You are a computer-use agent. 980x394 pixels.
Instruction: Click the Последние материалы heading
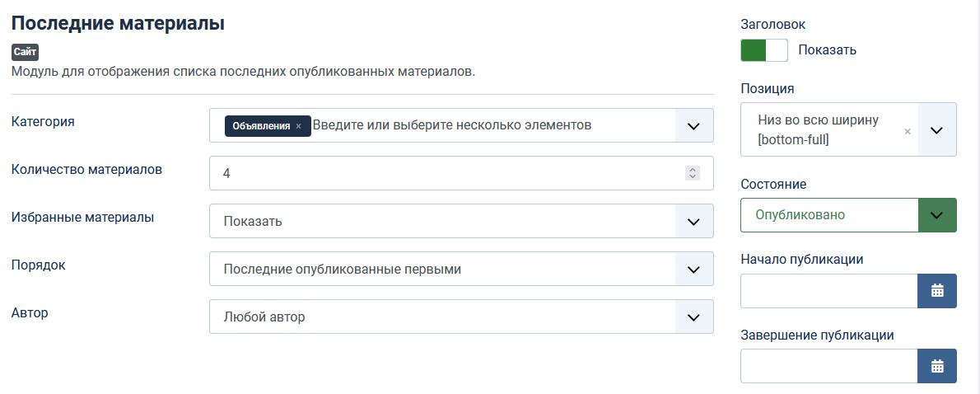[118, 23]
